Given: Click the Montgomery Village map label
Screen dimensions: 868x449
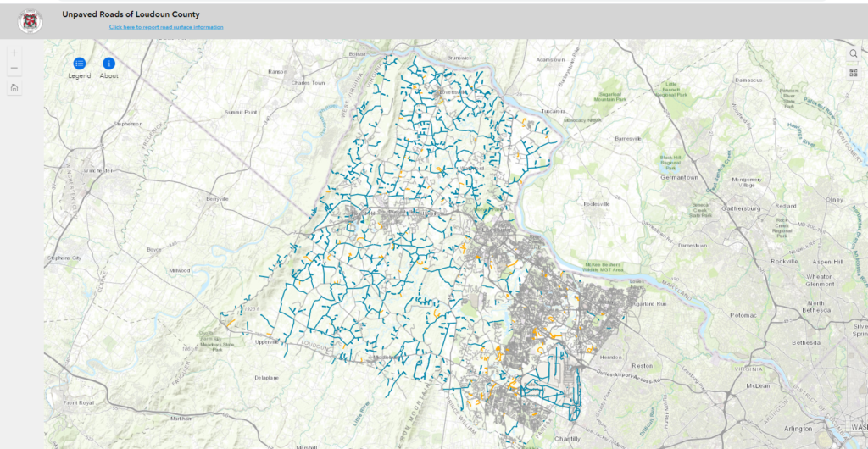Looking at the screenshot, I should [747, 182].
